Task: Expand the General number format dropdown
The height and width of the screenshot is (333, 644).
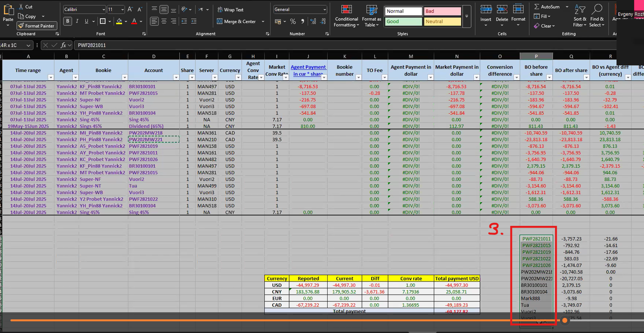Action: [300, 9]
